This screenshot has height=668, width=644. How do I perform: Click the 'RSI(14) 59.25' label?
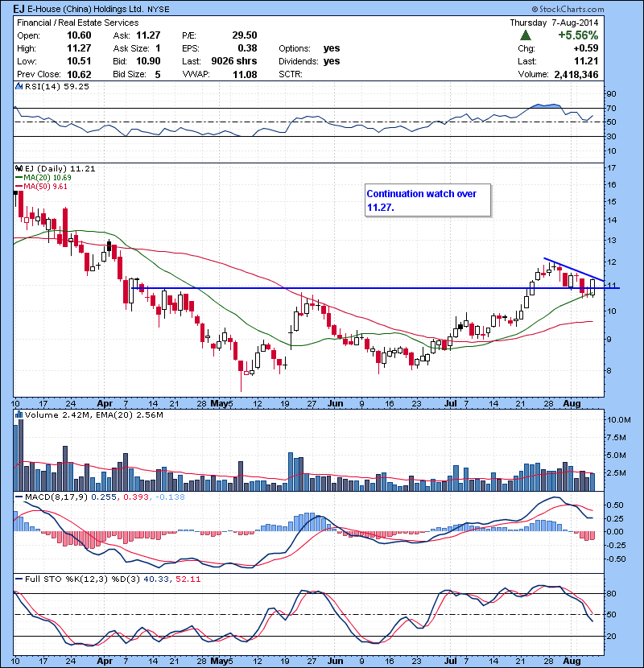57,86
